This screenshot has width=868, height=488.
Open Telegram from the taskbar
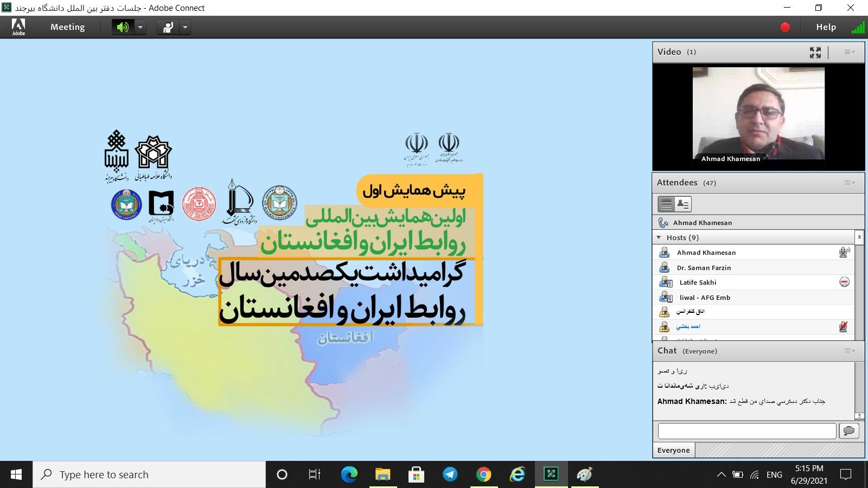pyautogui.click(x=450, y=475)
